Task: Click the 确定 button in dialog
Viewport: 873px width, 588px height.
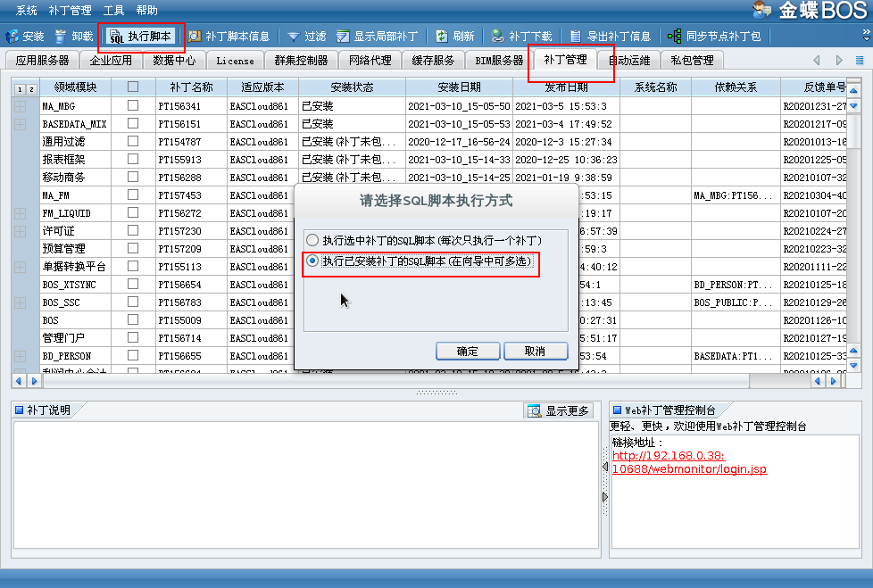Action: [468, 351]
